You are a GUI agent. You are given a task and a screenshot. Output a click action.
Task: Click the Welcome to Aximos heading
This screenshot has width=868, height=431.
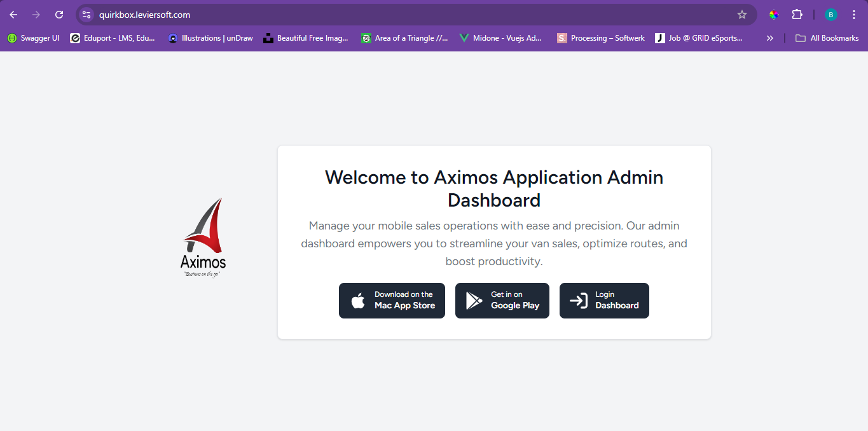(494, 189)
